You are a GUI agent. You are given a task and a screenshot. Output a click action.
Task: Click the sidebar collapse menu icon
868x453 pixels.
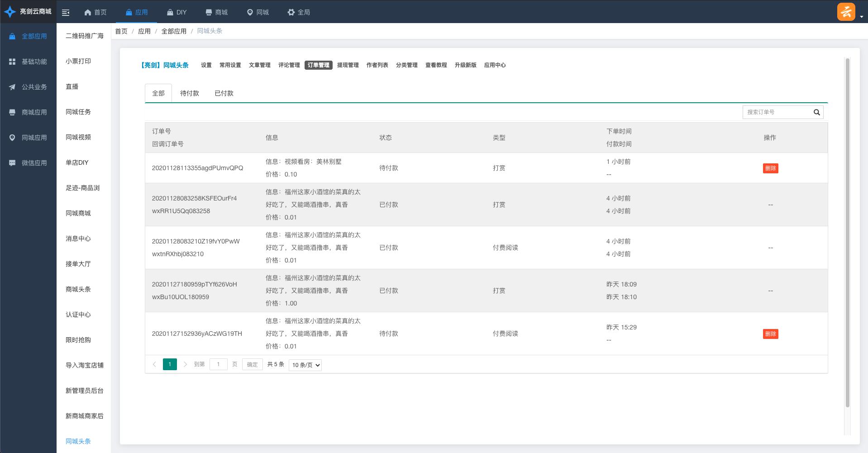pyautogui.click(x=66, y=13)
